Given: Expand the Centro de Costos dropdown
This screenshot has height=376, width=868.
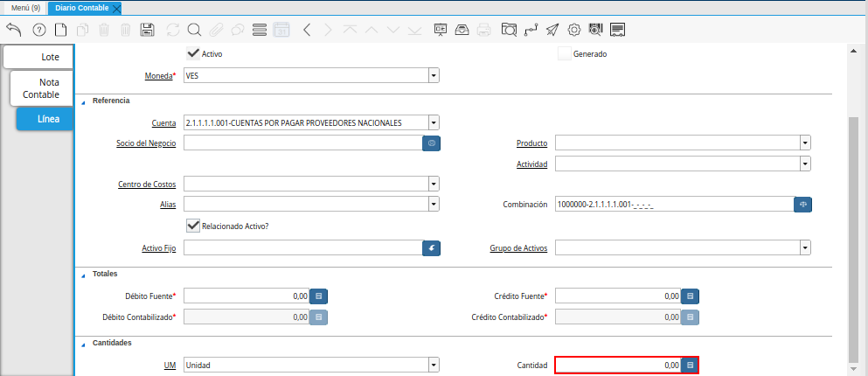Looking at the screenshot, I should point(434,185).
